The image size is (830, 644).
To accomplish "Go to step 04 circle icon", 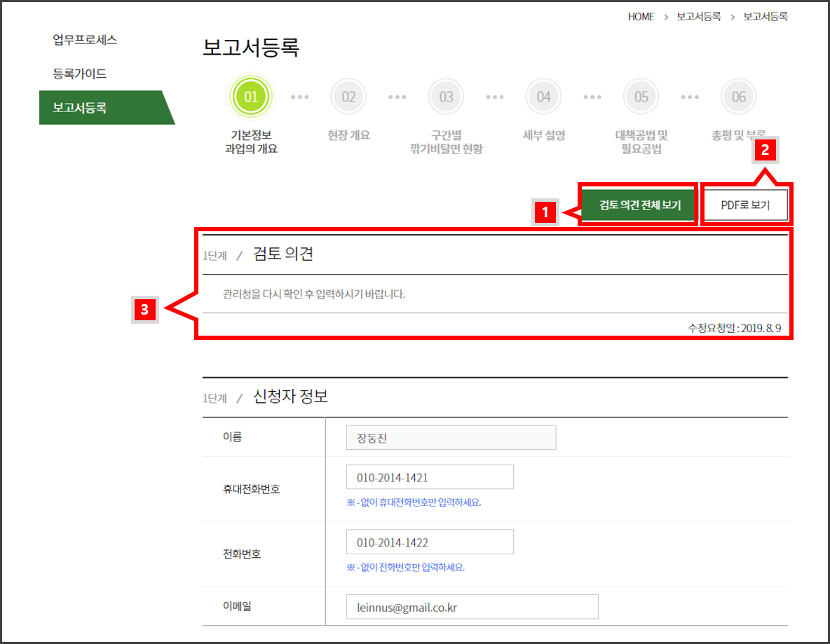I will (x=543, y=97).
